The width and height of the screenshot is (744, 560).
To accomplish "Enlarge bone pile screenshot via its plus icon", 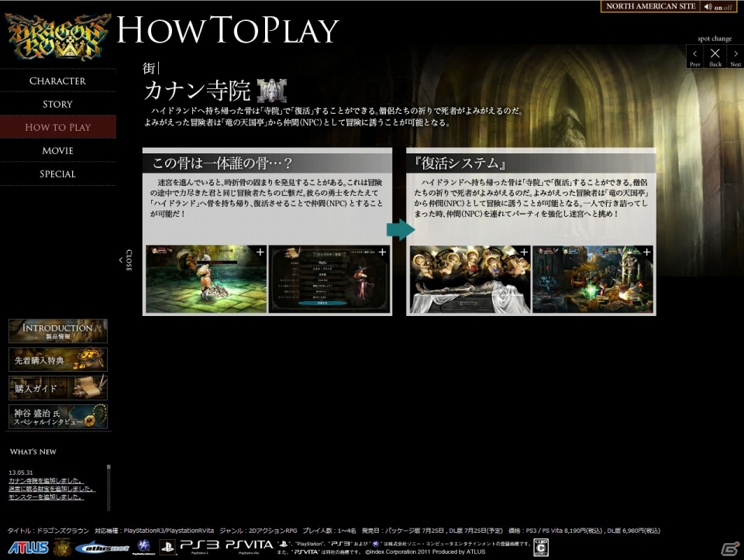I will [260, 253].
